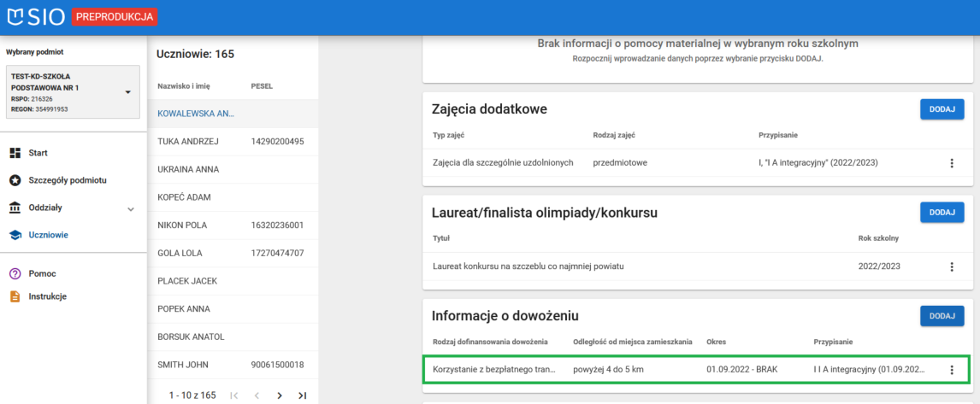
Task: Open Instrukcje menu item label
Action: 48,296
